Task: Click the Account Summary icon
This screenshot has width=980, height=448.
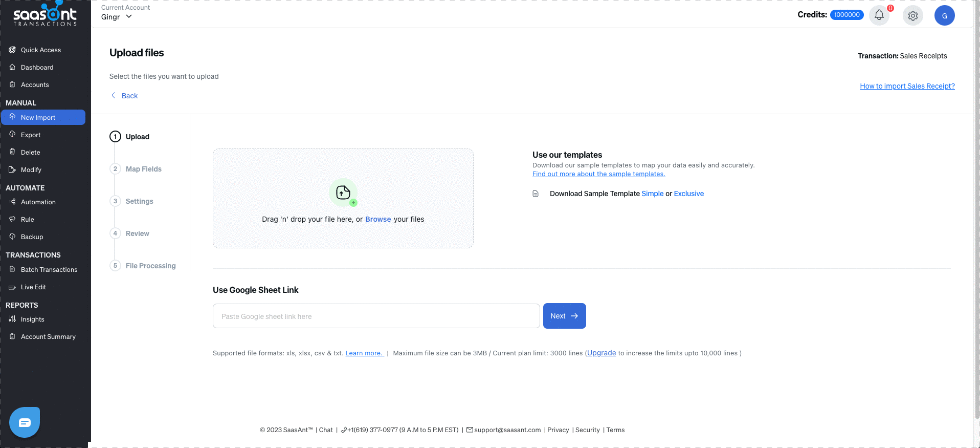Action: pyautogui.click(x=12, y=336)
